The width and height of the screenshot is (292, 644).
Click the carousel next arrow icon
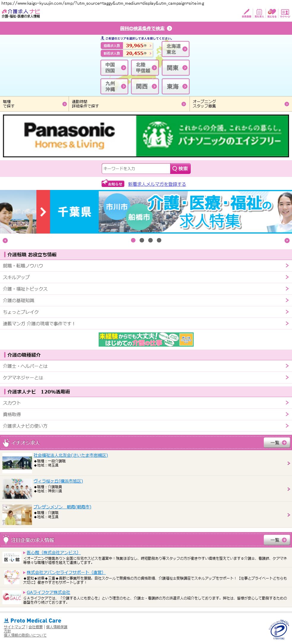coord(287,240)
